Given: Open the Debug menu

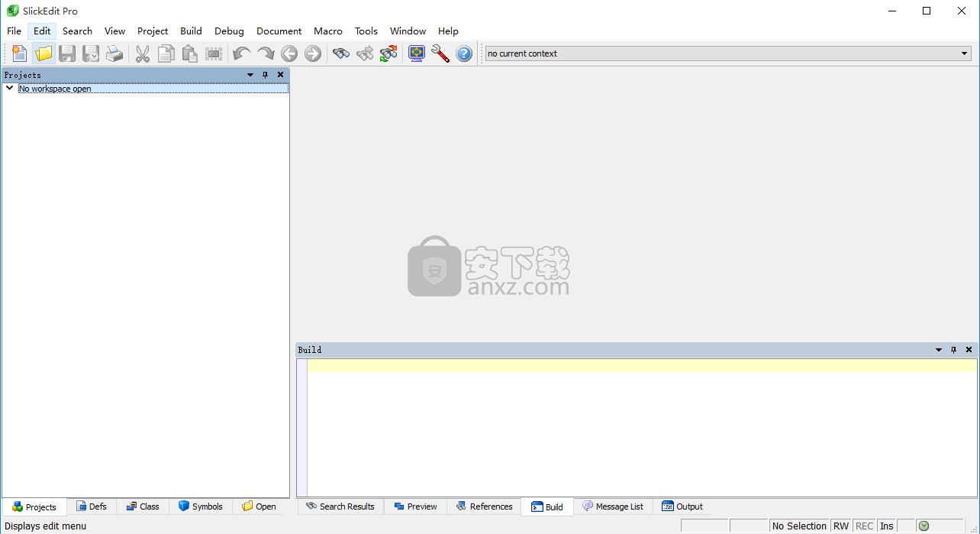Looking at the screenshot, I should click(x=229, y=31).
